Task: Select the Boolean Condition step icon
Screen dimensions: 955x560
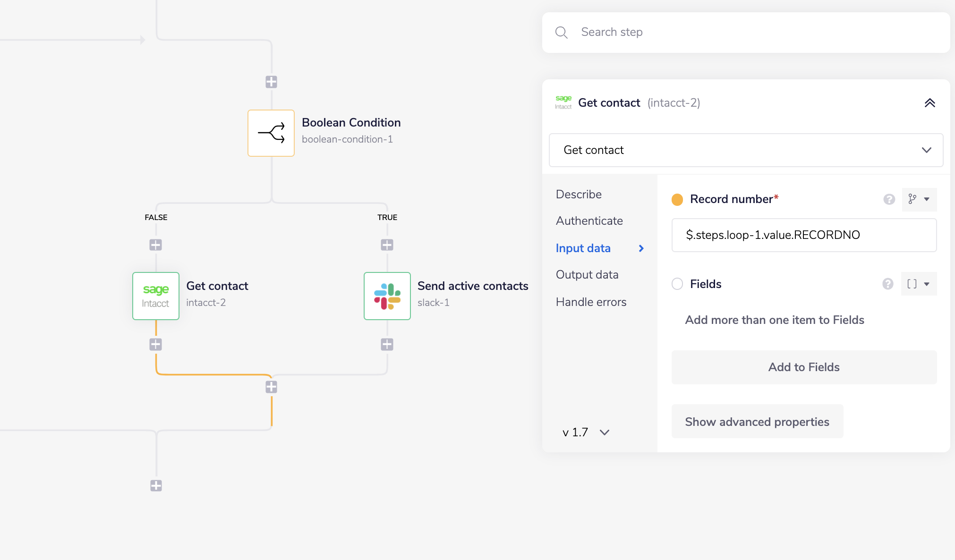Action: pyautogui.click(x=271, y=133)
